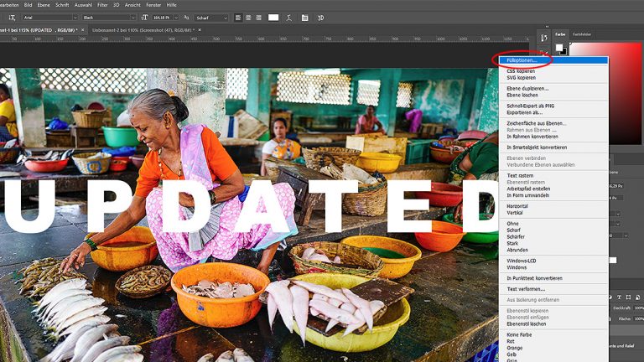Click the font size icon

tap(144, 18)
